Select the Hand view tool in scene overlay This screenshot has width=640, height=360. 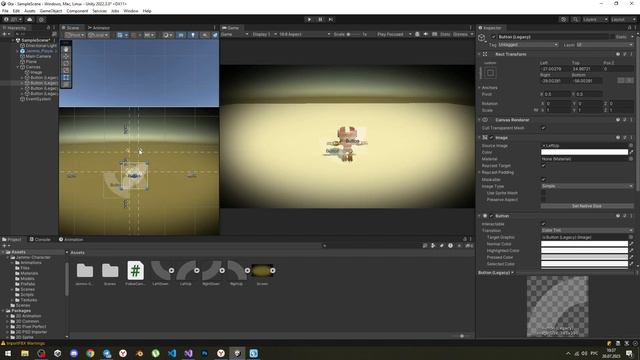click(x=66, y=49)
